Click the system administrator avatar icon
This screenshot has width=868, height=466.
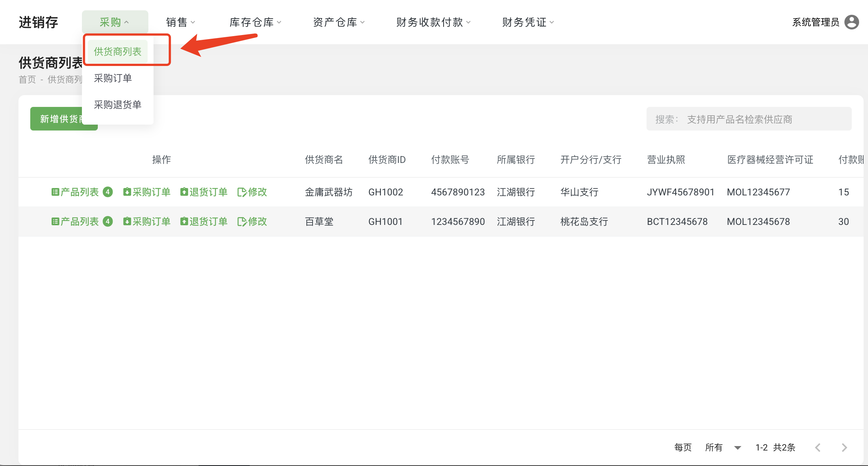tap(852, 22)
